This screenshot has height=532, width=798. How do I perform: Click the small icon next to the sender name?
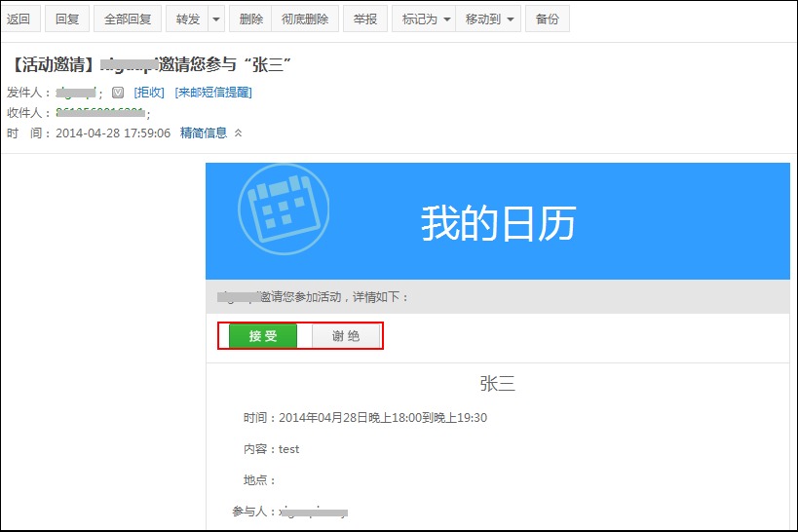pos(118,93)
